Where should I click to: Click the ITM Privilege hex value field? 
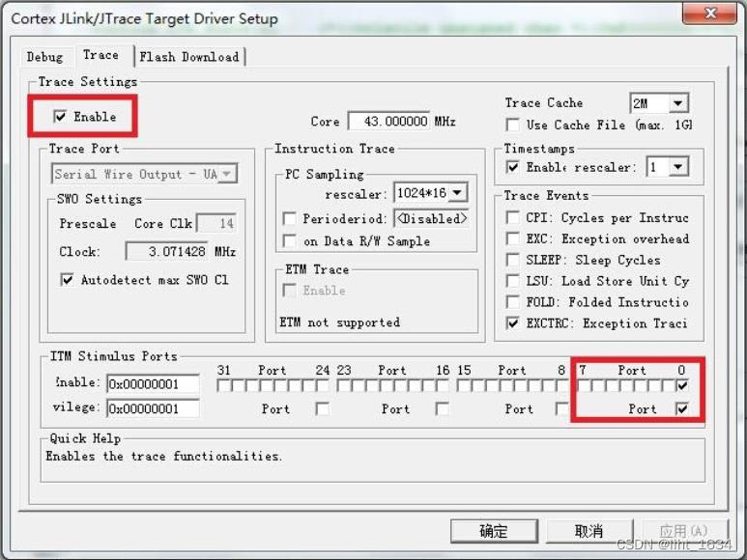coord(153,408)
